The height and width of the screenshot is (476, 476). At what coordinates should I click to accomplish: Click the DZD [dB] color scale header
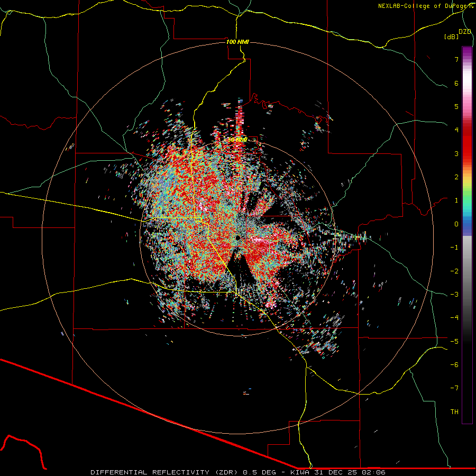pos(458,34)
